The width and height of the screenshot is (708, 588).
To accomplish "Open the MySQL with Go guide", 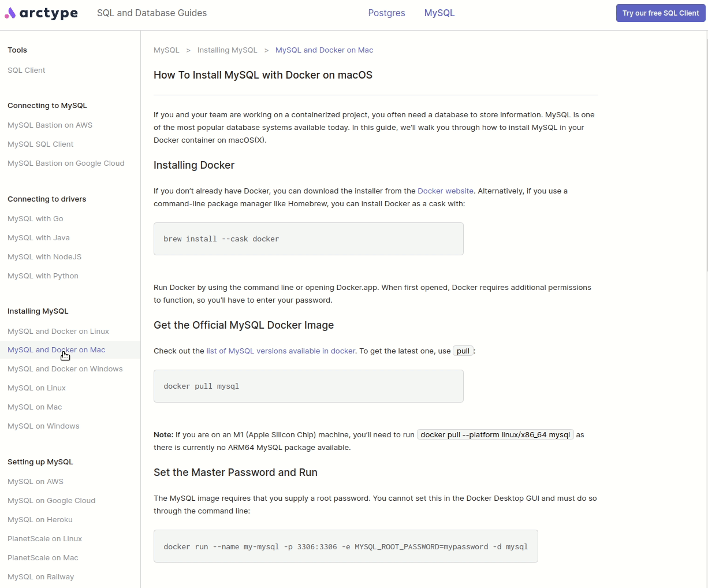I will [35, 218].
